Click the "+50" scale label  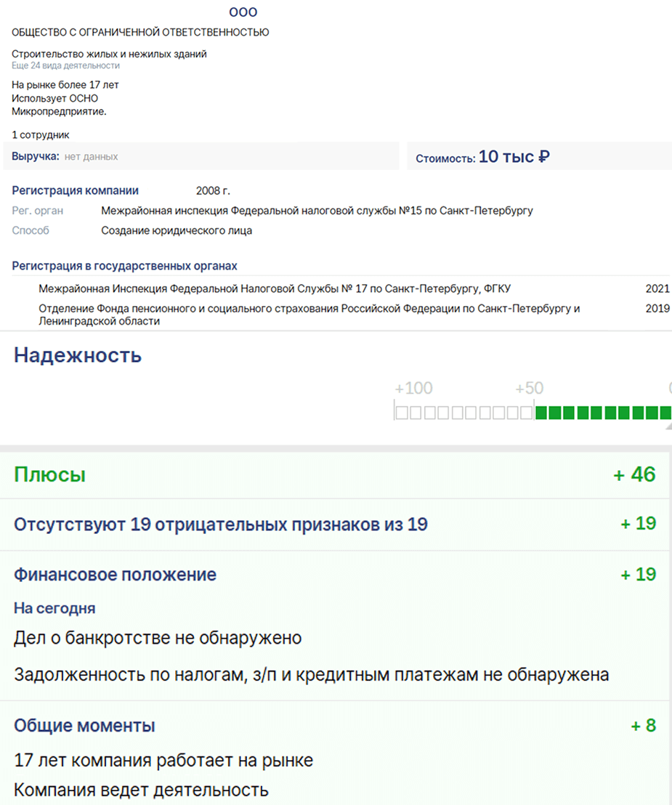530,388
